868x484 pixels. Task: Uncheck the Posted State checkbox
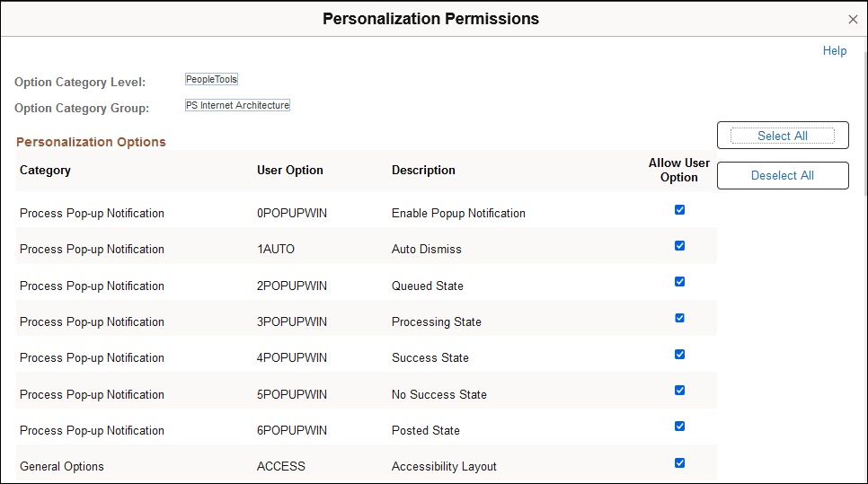[679, 427]
